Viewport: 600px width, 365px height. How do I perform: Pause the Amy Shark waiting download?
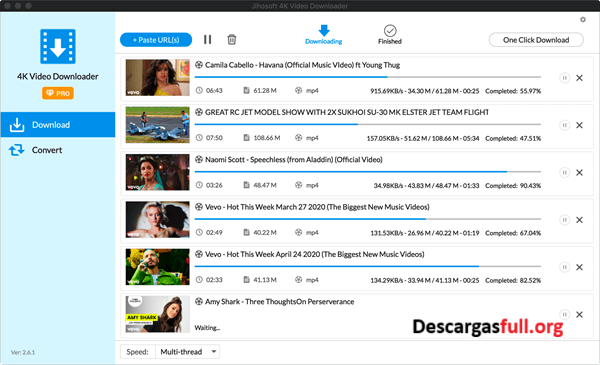pos(564,314)
